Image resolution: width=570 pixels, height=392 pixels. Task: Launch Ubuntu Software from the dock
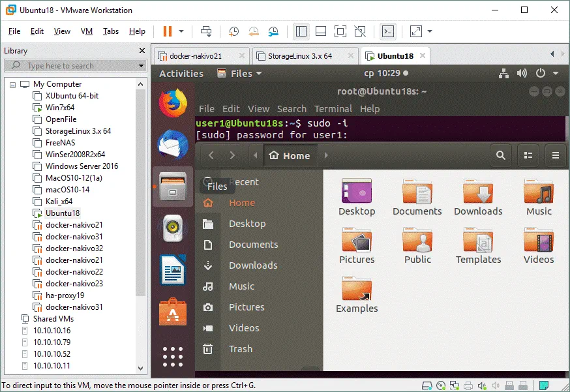tap(173, 311)
